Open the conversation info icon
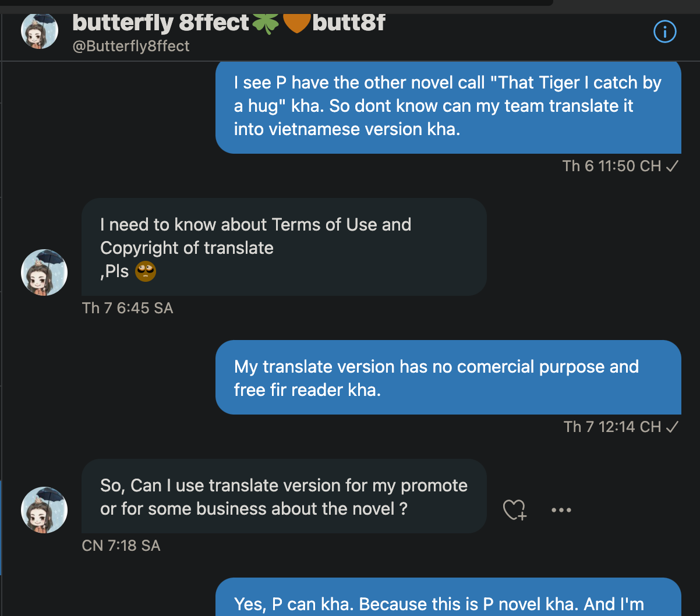This screenshot has width=700, height=616. tap(665, 32)
